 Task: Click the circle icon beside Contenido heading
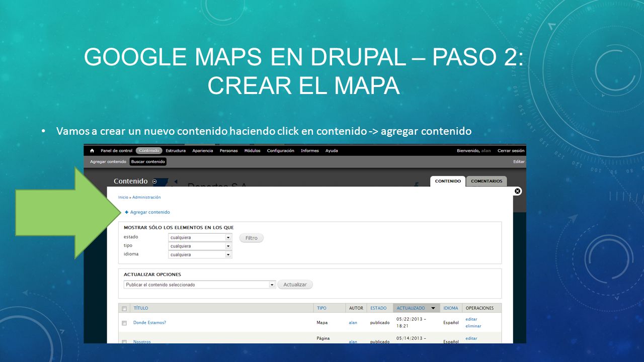coord(154,182)
